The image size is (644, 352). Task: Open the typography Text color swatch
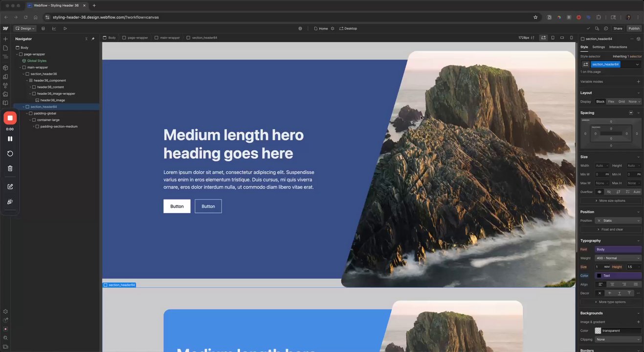click(599, 276)
